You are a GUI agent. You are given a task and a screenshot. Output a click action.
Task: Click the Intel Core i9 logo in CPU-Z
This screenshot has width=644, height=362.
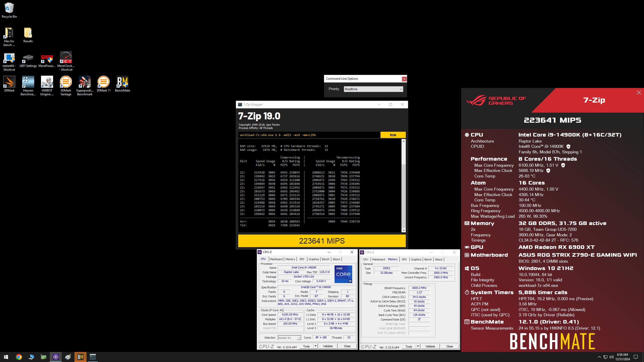tap(343, 274)
